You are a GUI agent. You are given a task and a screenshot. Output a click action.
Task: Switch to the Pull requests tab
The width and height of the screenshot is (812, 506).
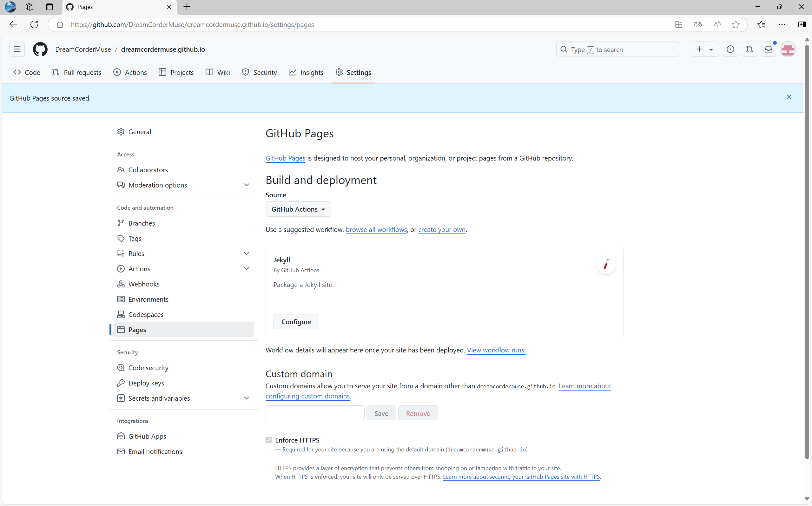[77, 72]
